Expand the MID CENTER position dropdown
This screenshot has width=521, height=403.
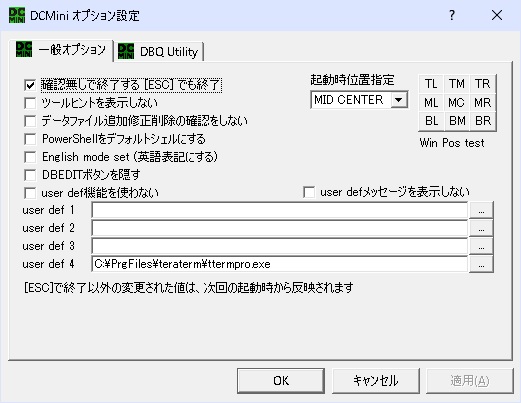coord(399,100)
